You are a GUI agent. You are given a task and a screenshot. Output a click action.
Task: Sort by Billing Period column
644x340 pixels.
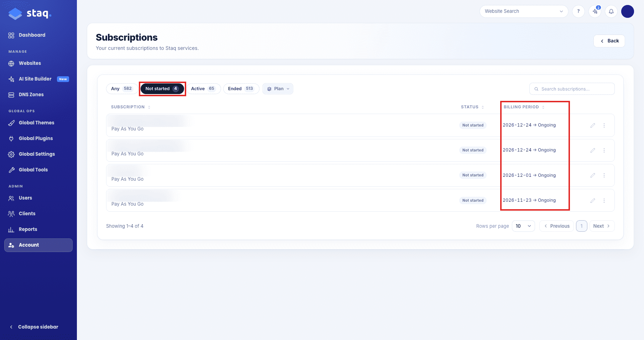tap(524, 107)
